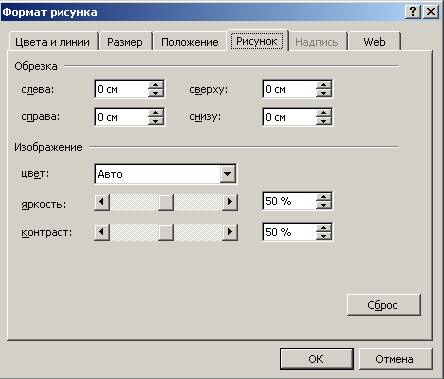Click the Сброс reset button
444x379 pixels.
383,305
